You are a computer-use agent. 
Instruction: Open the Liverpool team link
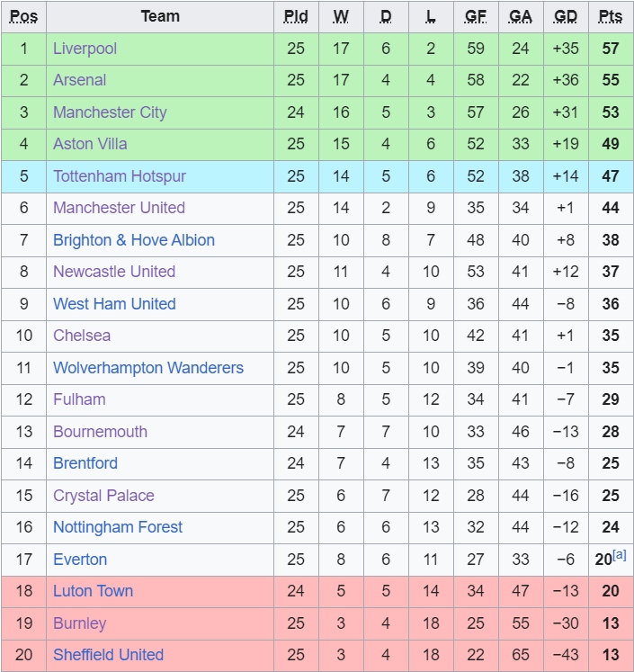pyautogui.click(x=85, y=49)
